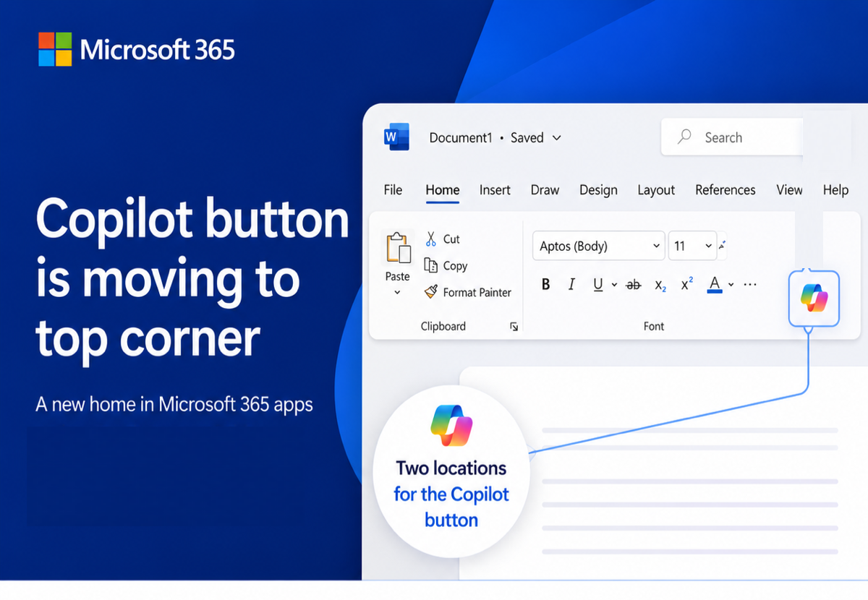Open the File tab
The height and width of the screenshot is (600, 868).
393,189
